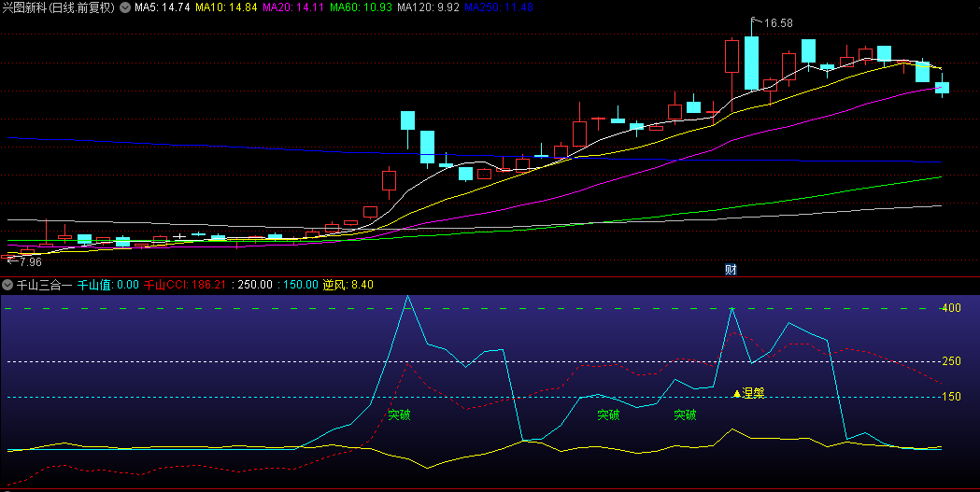Expand the 千山三合一 indicator dropdown
Screen dimensions: 980x492
[x=7, y=285]
